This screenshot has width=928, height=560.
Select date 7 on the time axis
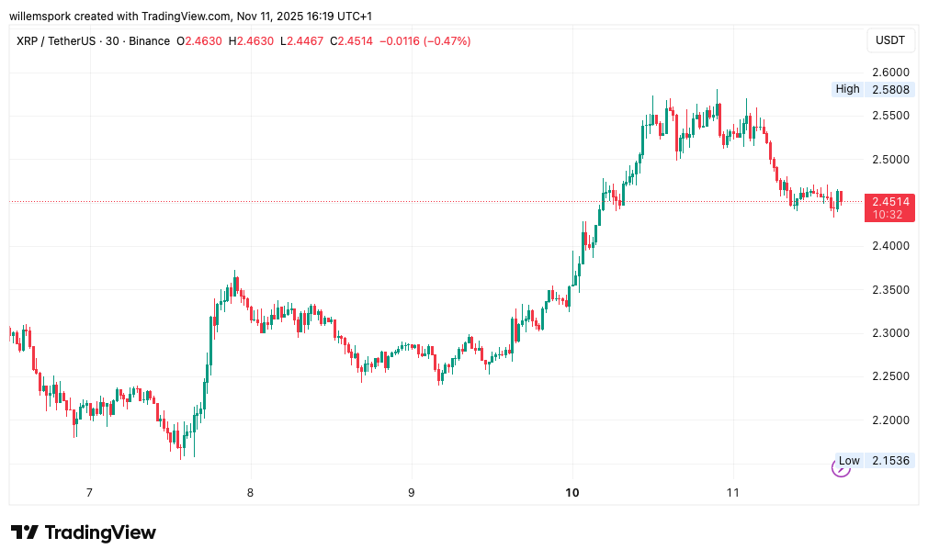click(89, 492)
